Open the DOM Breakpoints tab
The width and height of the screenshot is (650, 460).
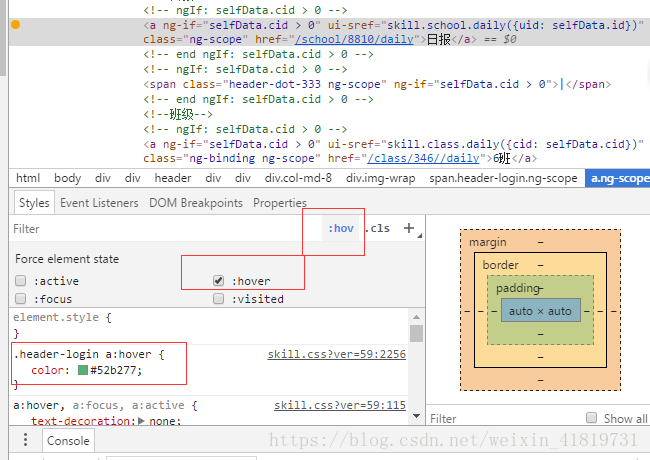[x=196, y=203]
